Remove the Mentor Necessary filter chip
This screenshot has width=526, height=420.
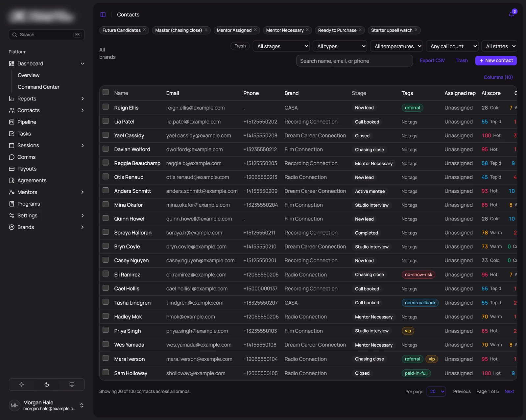point(307,30)
